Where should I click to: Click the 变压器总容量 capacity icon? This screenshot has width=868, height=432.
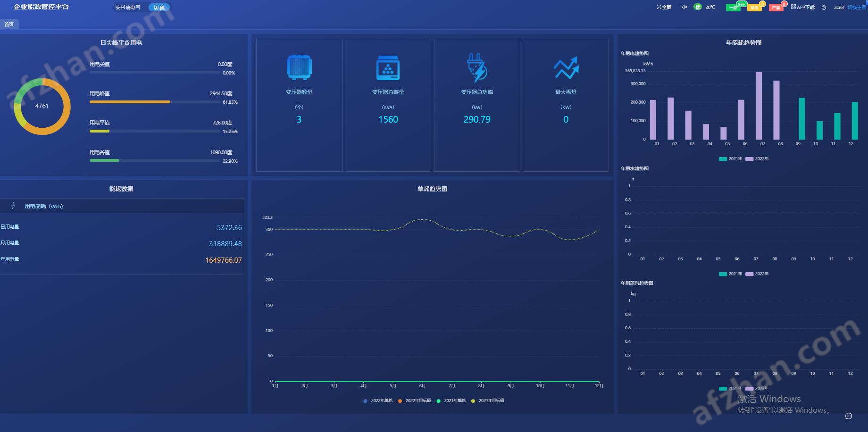[388, 68]
